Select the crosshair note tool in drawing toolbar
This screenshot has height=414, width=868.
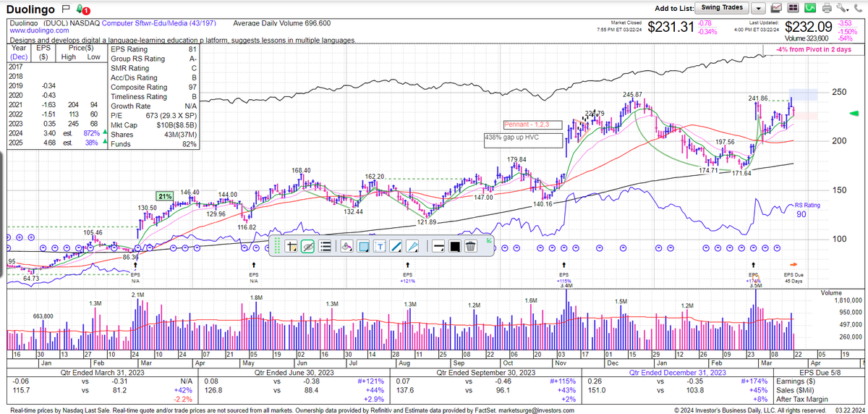(292, 246)
